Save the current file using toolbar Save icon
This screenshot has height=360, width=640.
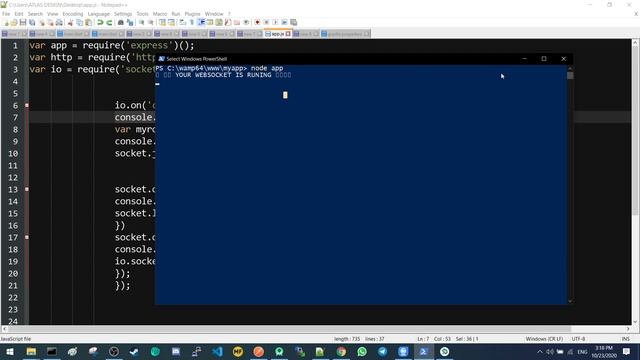23,22
